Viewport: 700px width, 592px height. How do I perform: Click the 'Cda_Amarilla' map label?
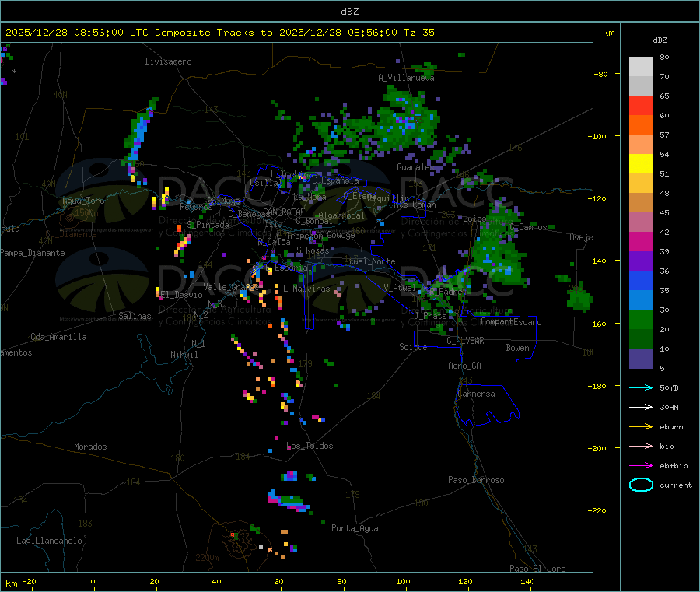pyautogui.click(x=58, y=337)
